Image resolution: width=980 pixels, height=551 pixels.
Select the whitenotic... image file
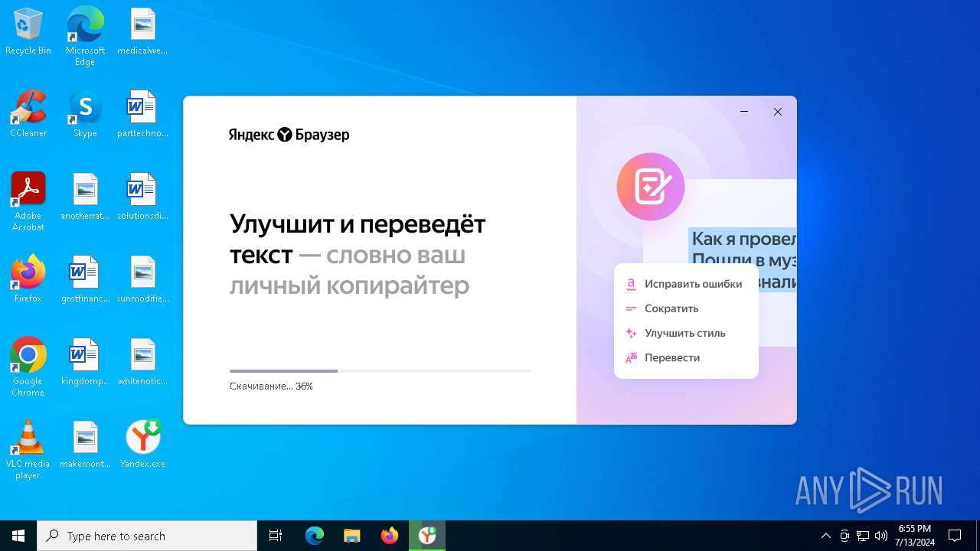(x=142, y=362)
